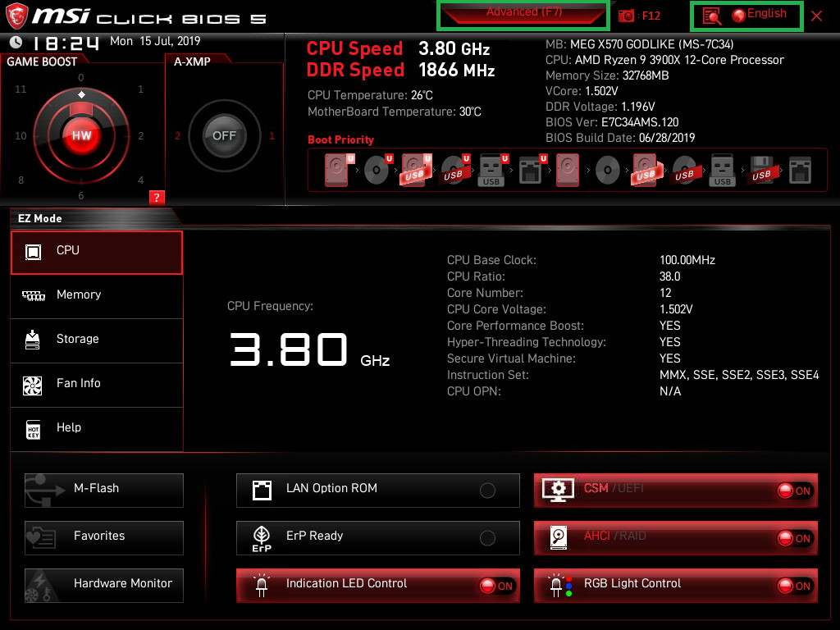Select the unbadged network boot device icon
Image resolution: width=840 pixels, height=630 pixels.
pyautogui.click(x=801, y=170)
